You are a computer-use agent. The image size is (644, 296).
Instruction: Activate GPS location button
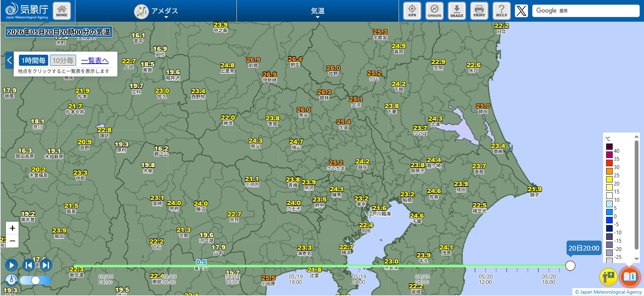tap(412, 11)
